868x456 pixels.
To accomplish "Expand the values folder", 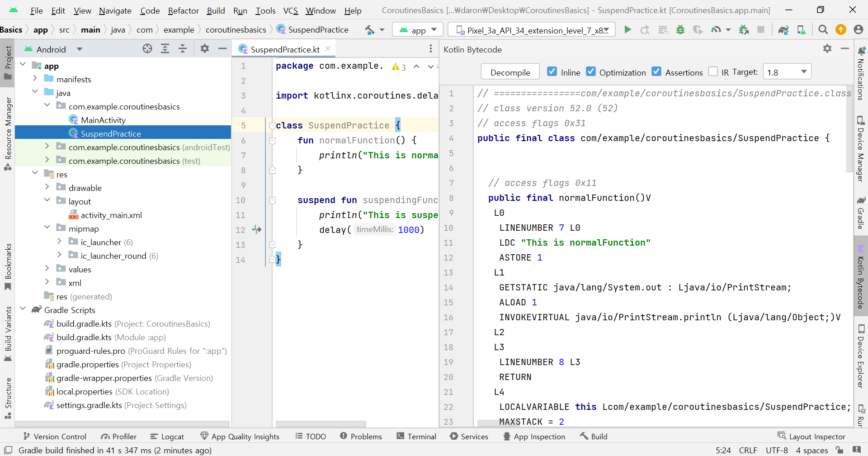I will [47, 269].
